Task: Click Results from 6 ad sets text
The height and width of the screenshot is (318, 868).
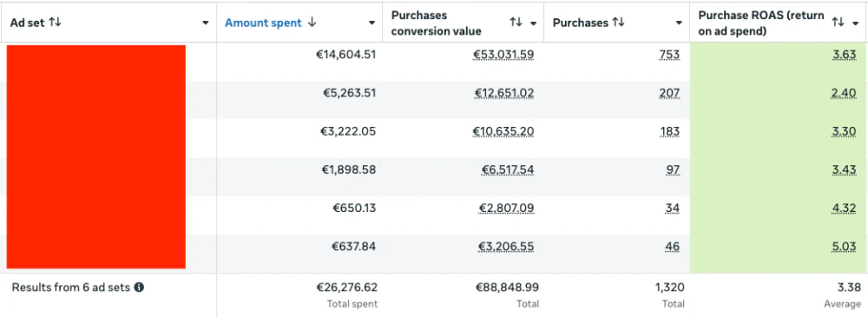Action: pyautogui.click(x=71, y=287)
